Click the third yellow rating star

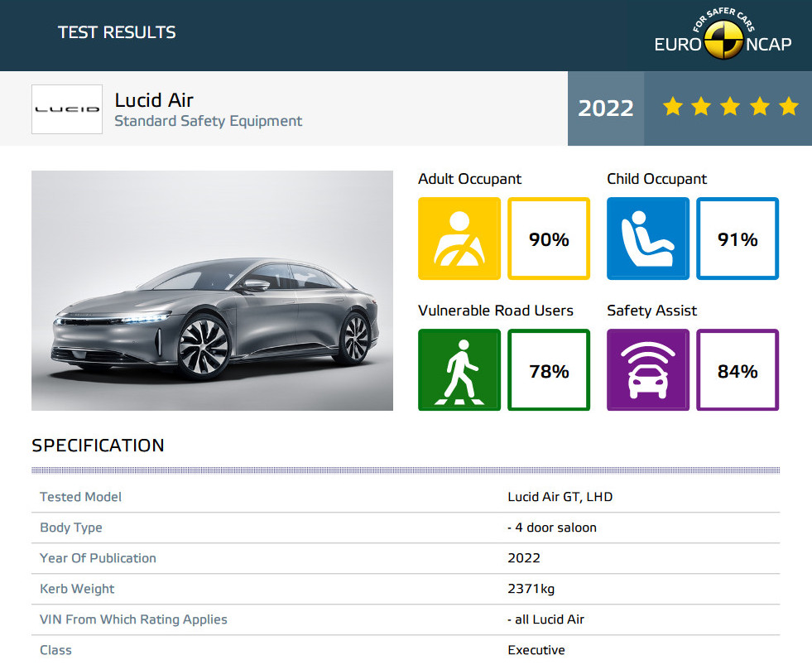click(x=730, y=106)
